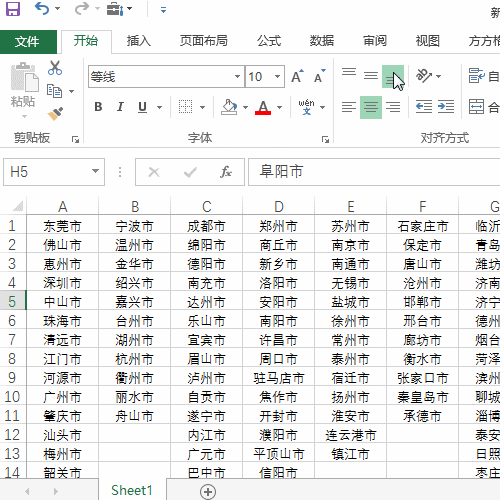Switch to the 审阅 tab

pos(375,41)
